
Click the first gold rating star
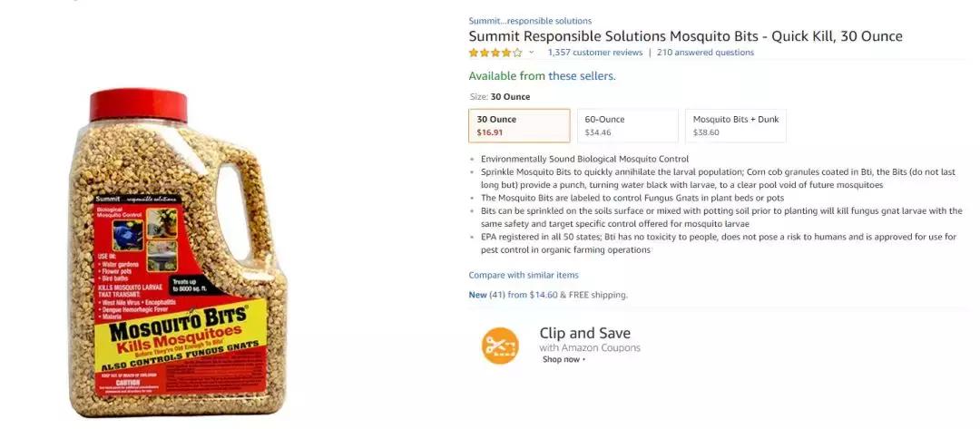click(474, 53)
